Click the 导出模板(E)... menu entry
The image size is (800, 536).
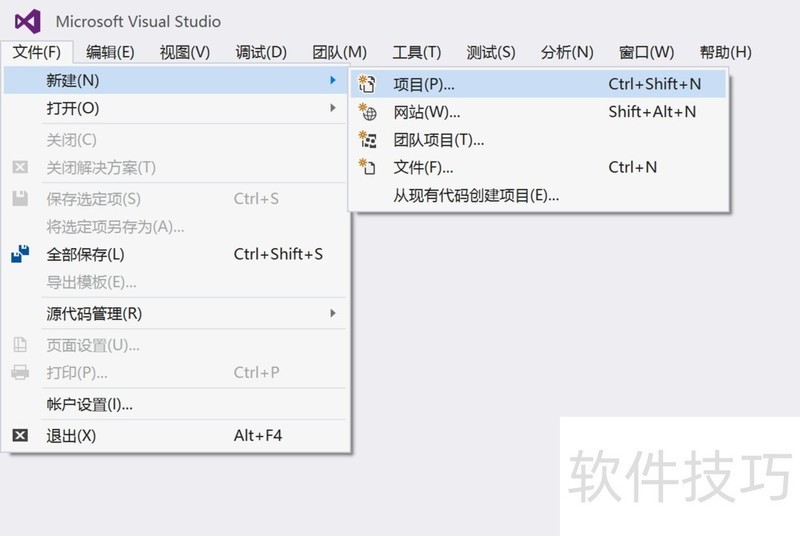[x=176, y=282]
